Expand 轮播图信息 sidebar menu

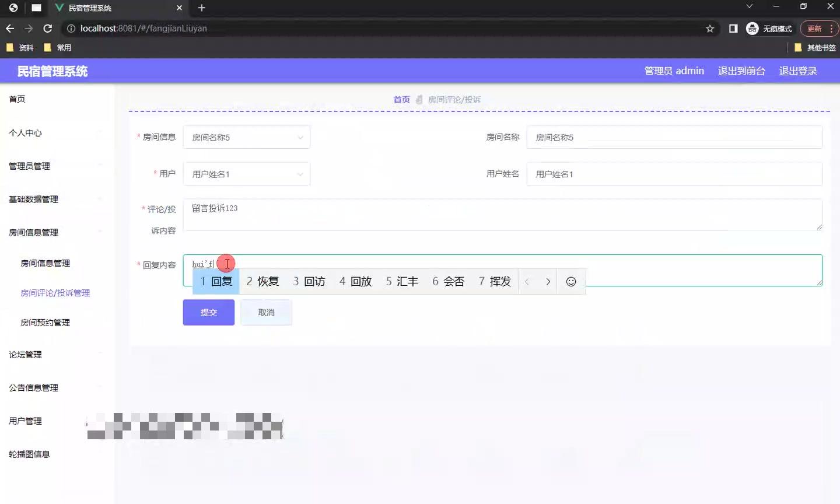pyautogui.click(x=57, y=454)
